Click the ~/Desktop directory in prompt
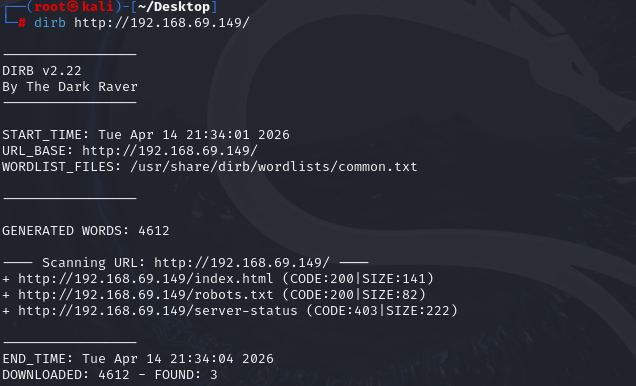The width and height of the screenshot is (636, 386). click(x=174, y=6)
